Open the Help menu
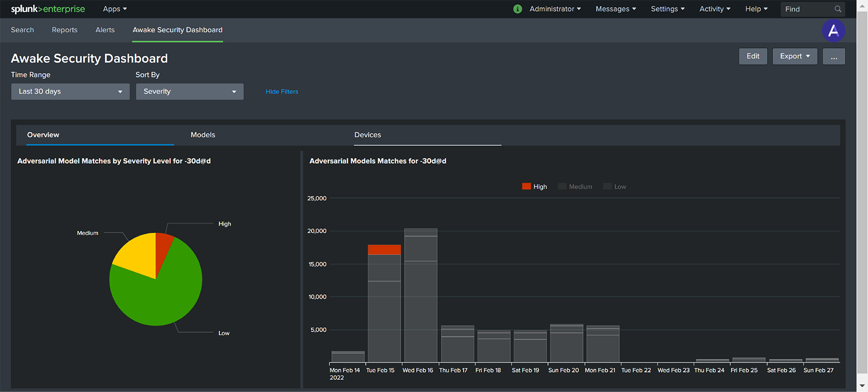Screen dimensions: 868x392 point(757,9)
